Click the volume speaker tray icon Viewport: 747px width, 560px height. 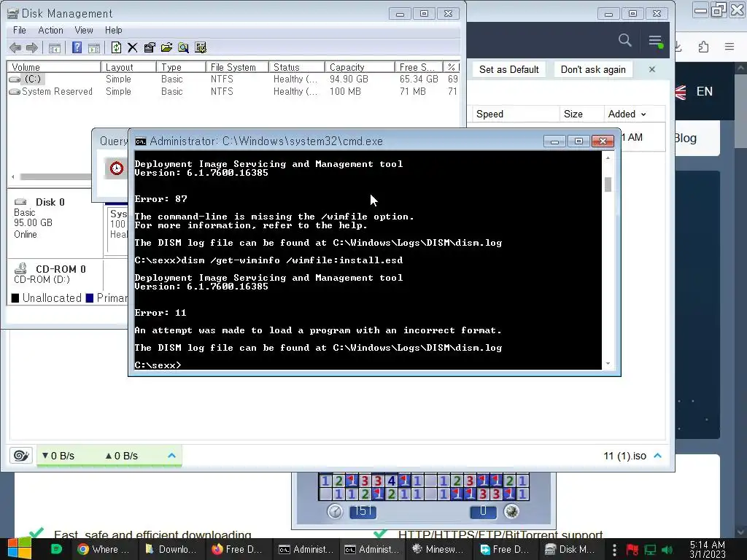[x=667, y=550]
